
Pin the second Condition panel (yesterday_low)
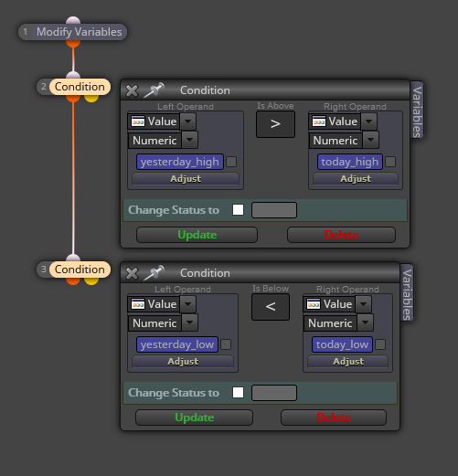[x=154, y=273]
